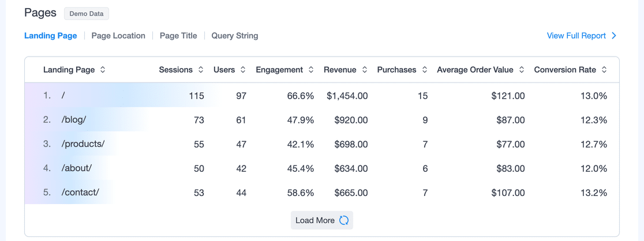
Task: Click the Engagement column header text
Action: click(x=279, y=70)
